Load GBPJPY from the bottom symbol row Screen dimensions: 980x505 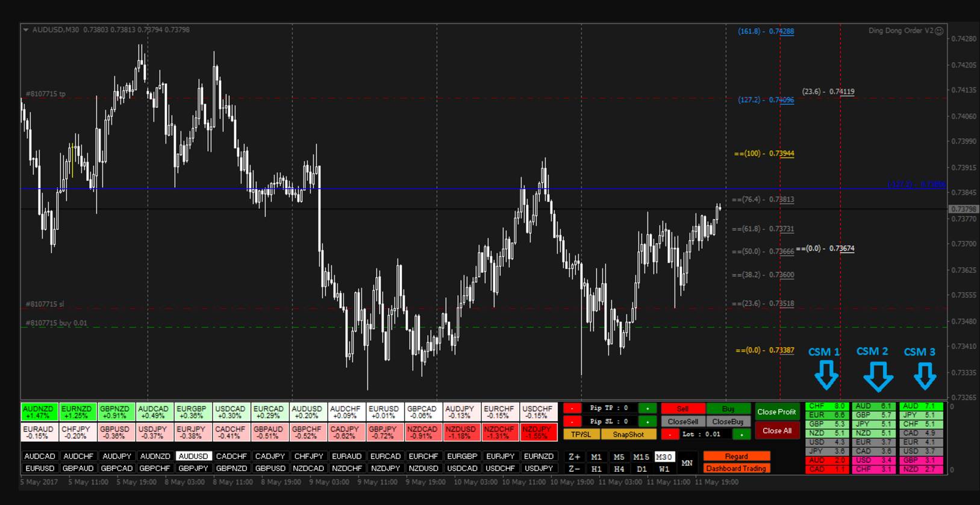tap(193, 468)
